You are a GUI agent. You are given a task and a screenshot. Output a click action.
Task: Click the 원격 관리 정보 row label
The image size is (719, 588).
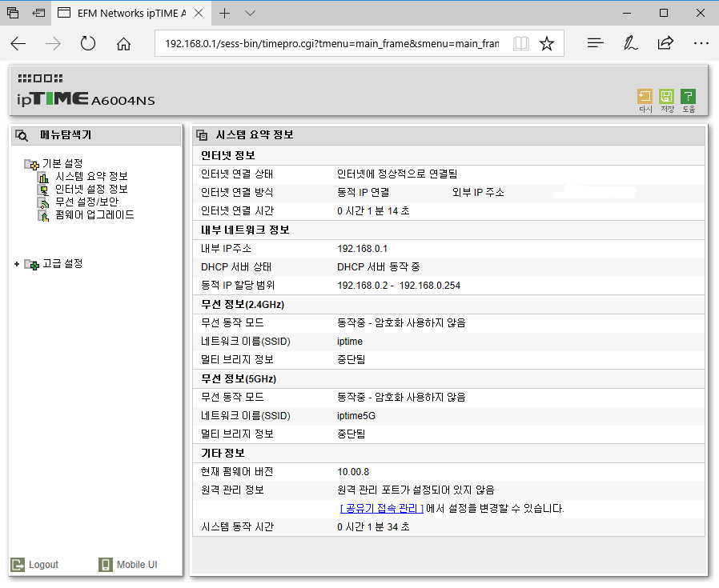pos(232,490)
